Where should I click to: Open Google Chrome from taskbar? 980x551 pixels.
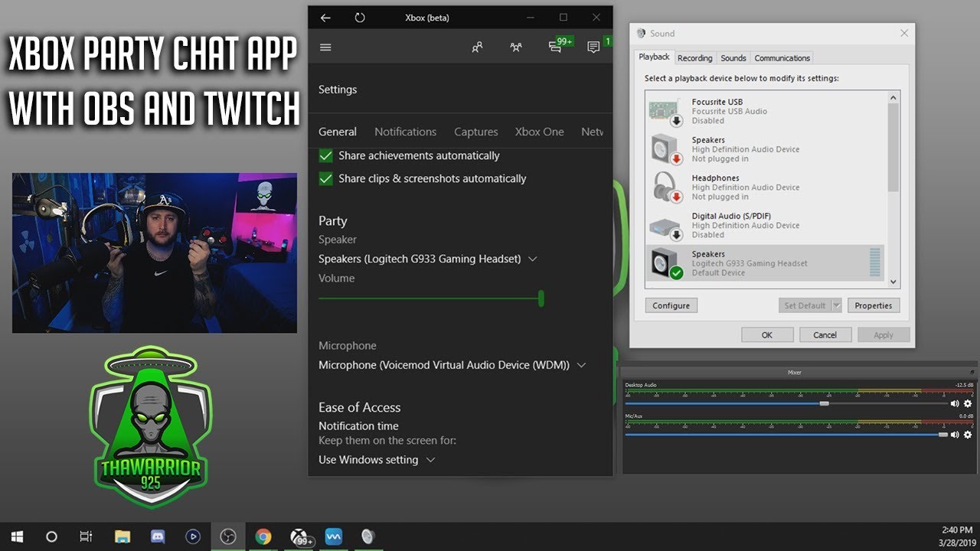click(263, 536)
